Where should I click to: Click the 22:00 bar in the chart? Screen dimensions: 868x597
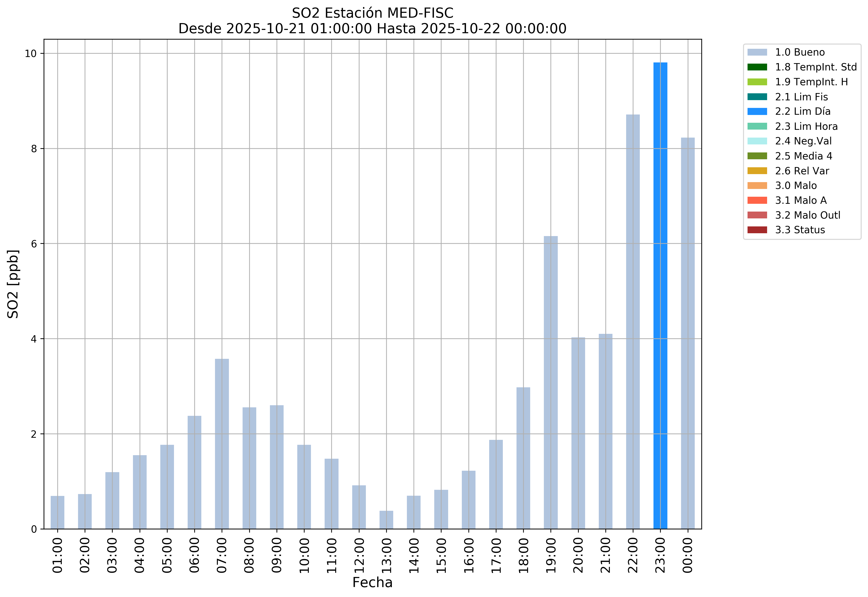tap(632, 322)
